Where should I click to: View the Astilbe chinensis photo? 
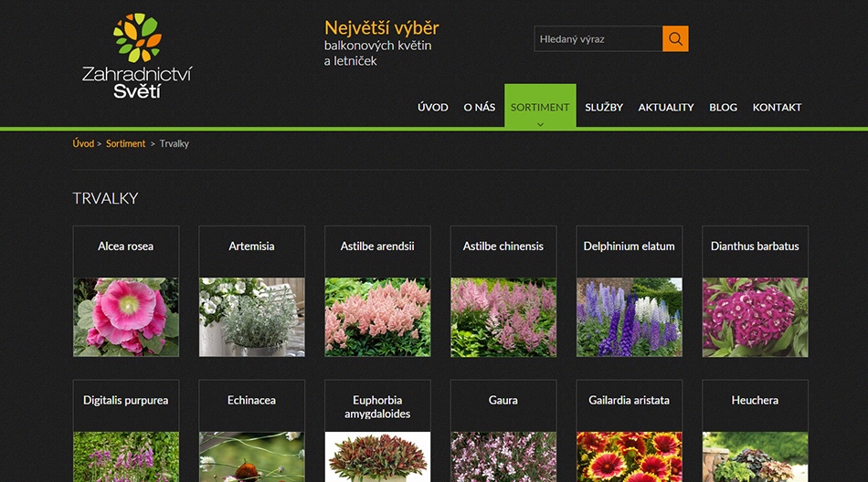503,317
